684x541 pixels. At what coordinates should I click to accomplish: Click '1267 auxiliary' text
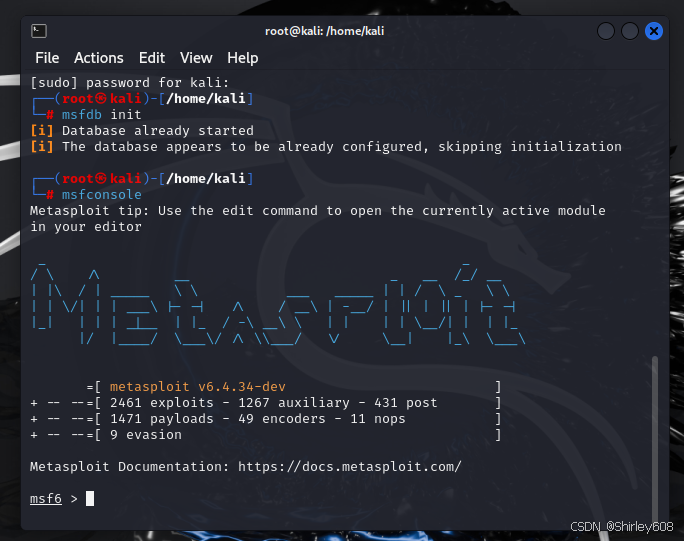(294, 403)
